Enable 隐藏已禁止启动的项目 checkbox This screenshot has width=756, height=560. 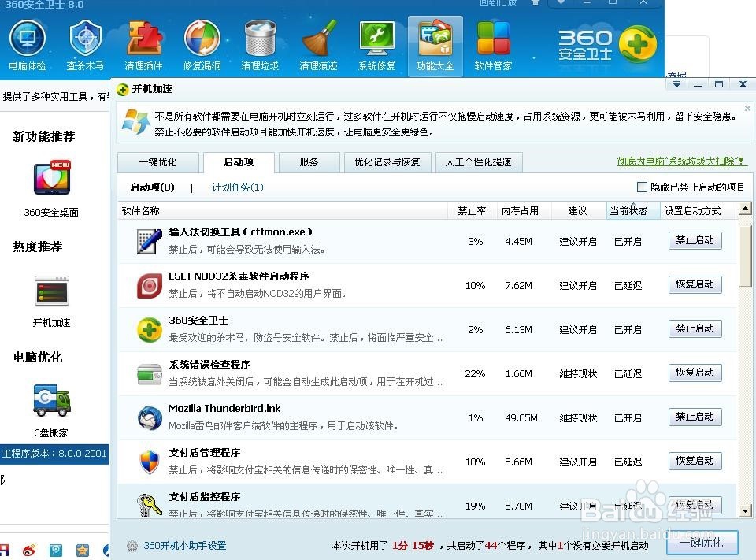pyautogui.click(x=642, y=187)
